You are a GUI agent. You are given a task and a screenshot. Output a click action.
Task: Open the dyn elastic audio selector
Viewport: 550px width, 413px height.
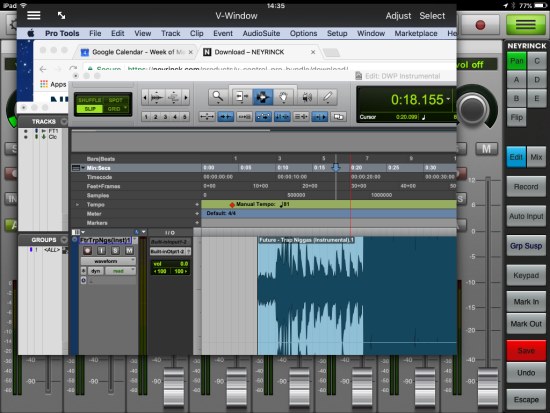(x=95, y=271)
